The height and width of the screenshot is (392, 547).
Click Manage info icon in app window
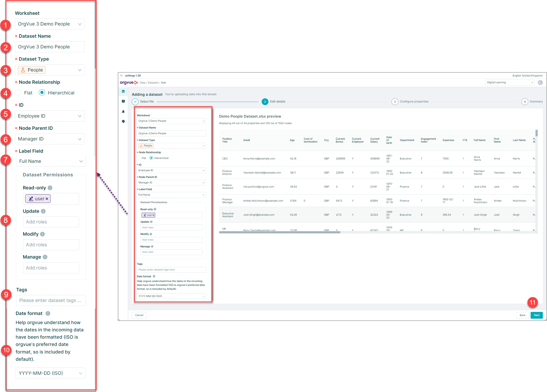click(x=152, y=246)
